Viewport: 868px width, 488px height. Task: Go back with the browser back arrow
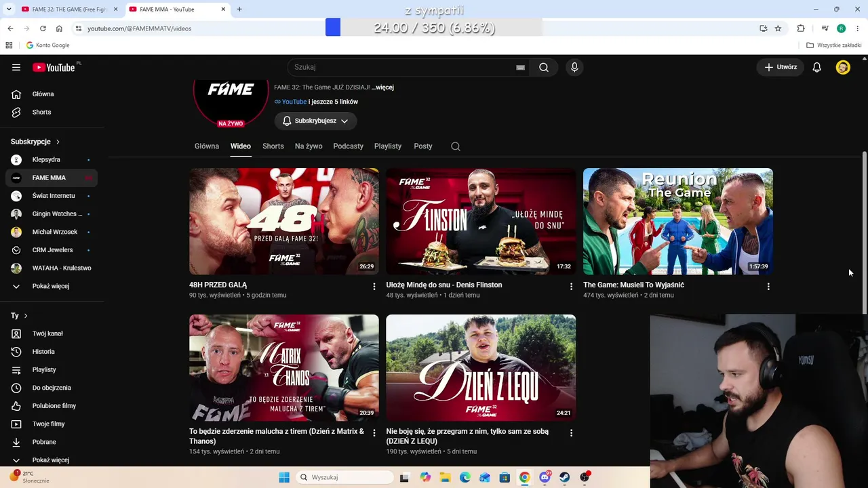(x=10, y=28)
